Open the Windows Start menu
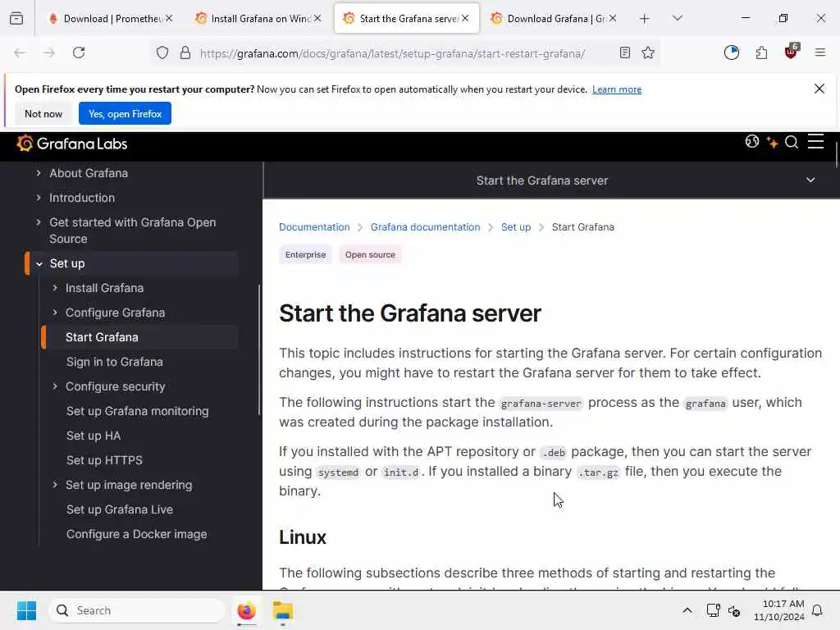Image resolution: width=840 pixels, height=630 pixels. (x=27, y=610)
